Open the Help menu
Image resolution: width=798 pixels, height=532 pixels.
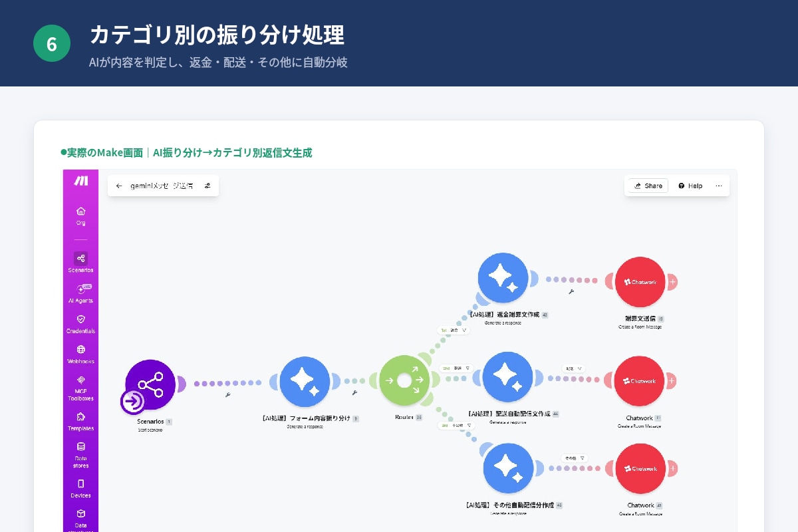[690, 186]
